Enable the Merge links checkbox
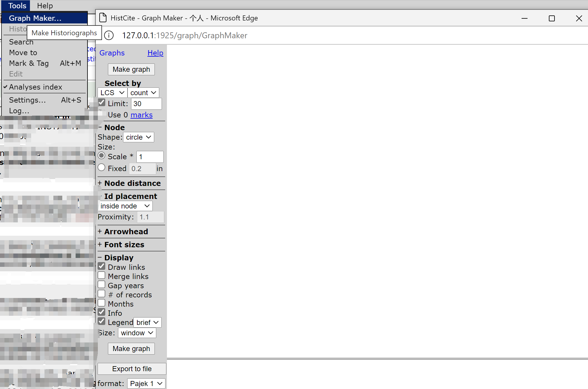588x389 pixels. [x=102, y=276]
